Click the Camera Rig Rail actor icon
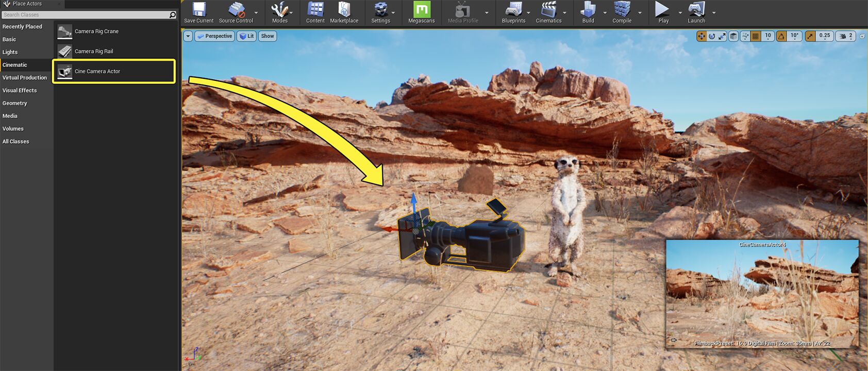This screenshot has width=868, height=371. point(65,52)
